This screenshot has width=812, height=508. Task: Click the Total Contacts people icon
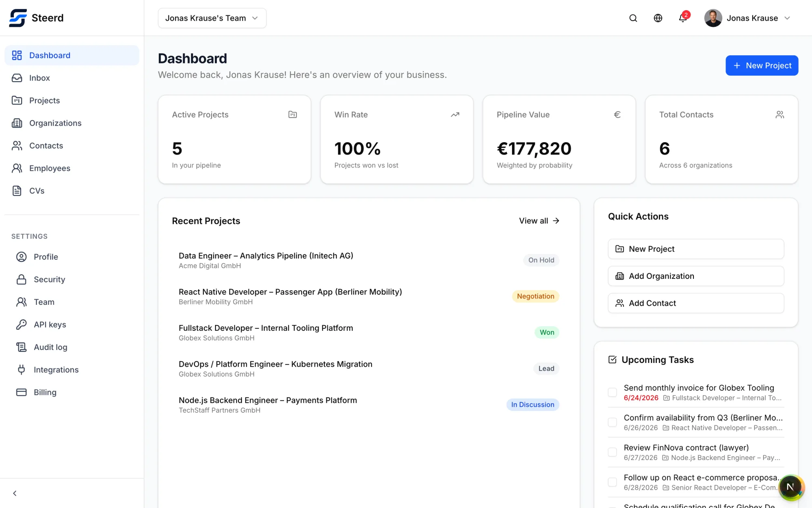click(x=780, y=115)
